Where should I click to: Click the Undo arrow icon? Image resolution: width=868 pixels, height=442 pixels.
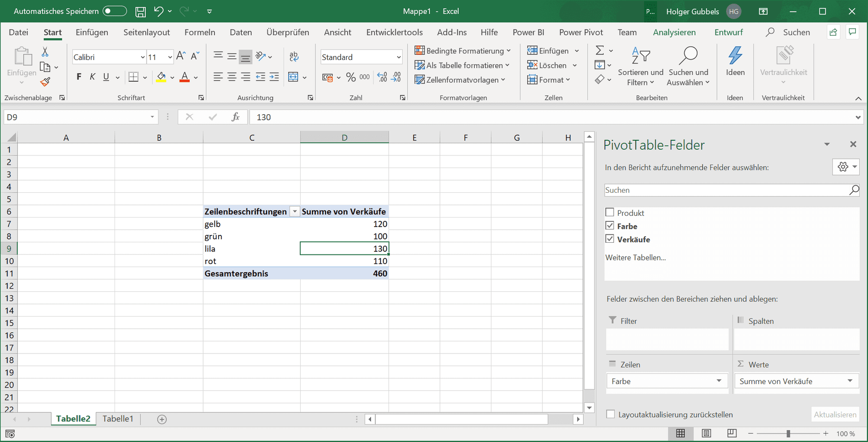(158, 11)
